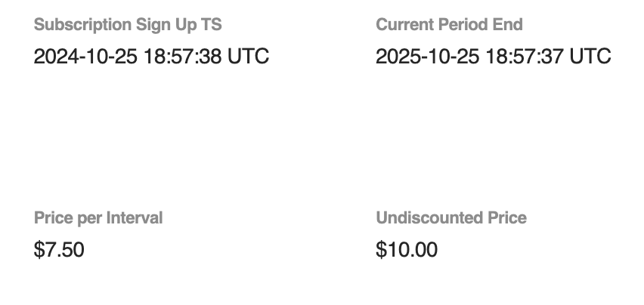The width and height of the screenshot is (644, 305).
Task: Click UTC after the period end timestamp
Action: pos(590,57)
